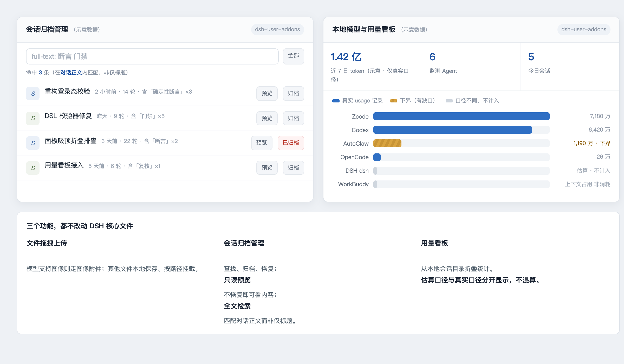Click the S avatar icon of 重构登录态校验

tap(33, 94)
